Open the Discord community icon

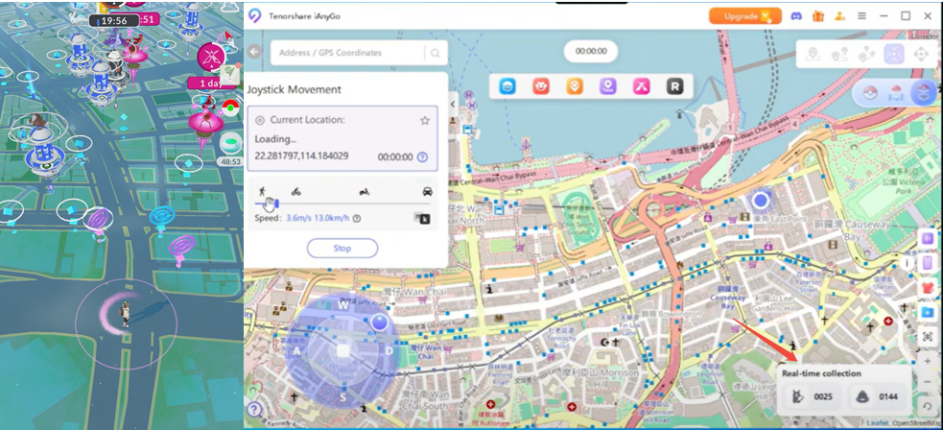797,16
